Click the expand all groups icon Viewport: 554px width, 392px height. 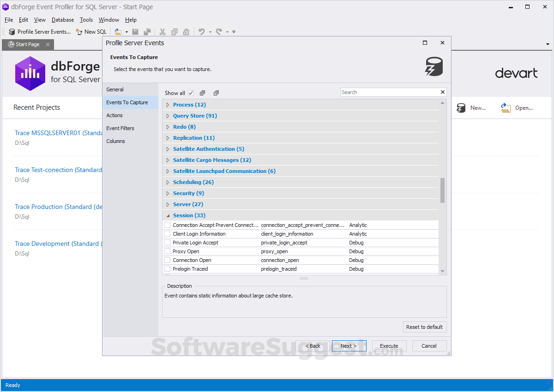[203, 93]
